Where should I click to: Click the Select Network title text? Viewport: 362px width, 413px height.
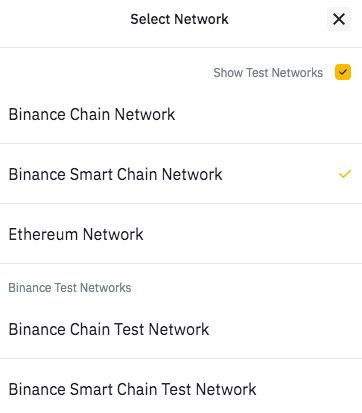tap(179, 19)
